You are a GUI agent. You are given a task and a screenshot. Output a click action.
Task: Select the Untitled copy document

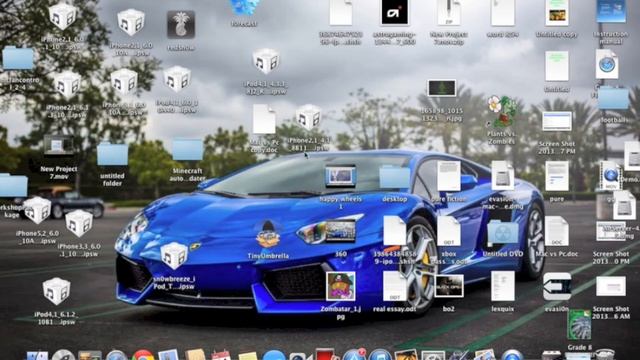(x=557, y=12)
